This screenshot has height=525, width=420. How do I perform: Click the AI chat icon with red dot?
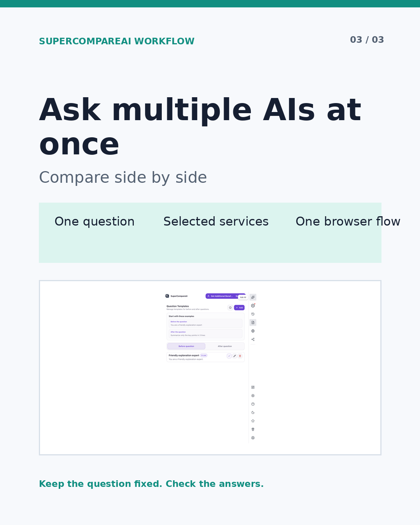(253, 306)
